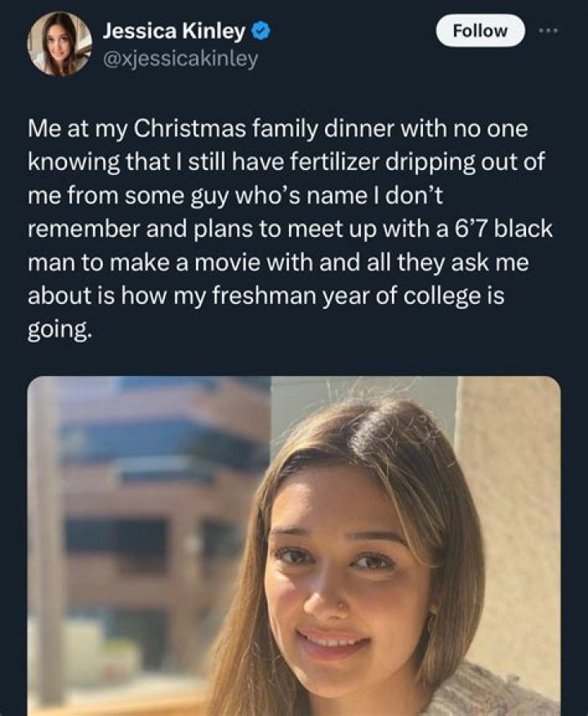Open the attached photo in the tweet
The image size is (588, 716).
point(294,546)
